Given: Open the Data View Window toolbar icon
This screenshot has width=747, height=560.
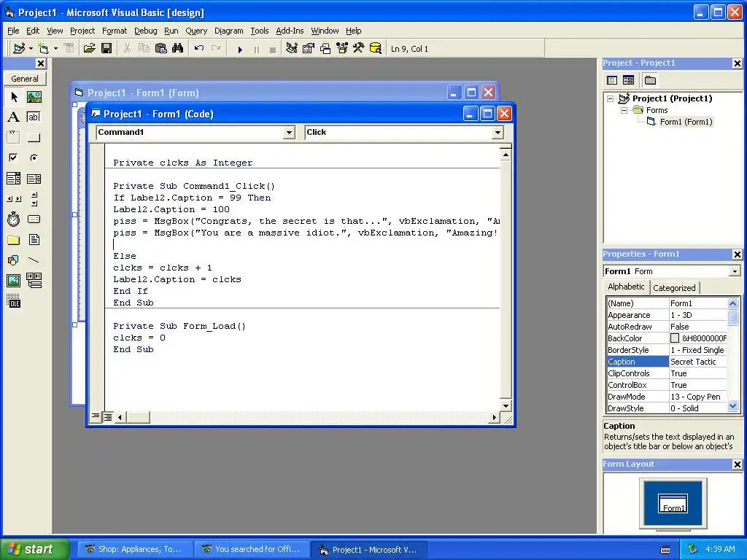Looking at the screenshot, I should click(376, 49).
